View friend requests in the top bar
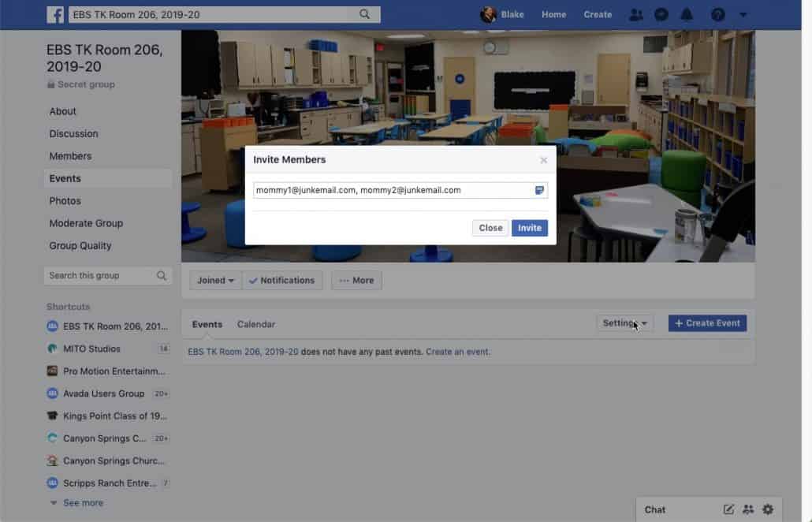Image resolution: width=812 pixels, height=522 pixels. coord(636,13)
